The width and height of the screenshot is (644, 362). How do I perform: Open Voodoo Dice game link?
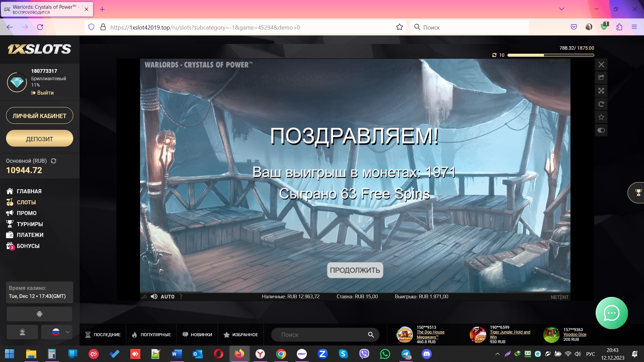[x=575, y=334]
